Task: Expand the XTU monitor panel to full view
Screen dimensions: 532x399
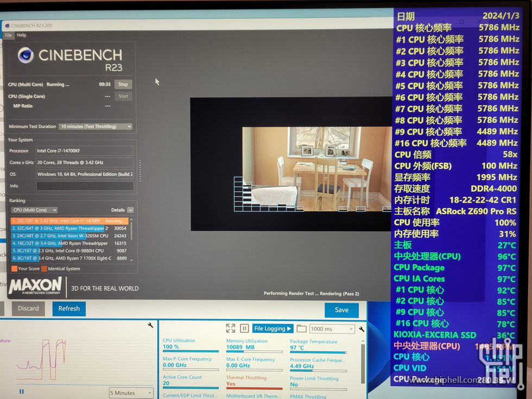Action: point(230,328)
